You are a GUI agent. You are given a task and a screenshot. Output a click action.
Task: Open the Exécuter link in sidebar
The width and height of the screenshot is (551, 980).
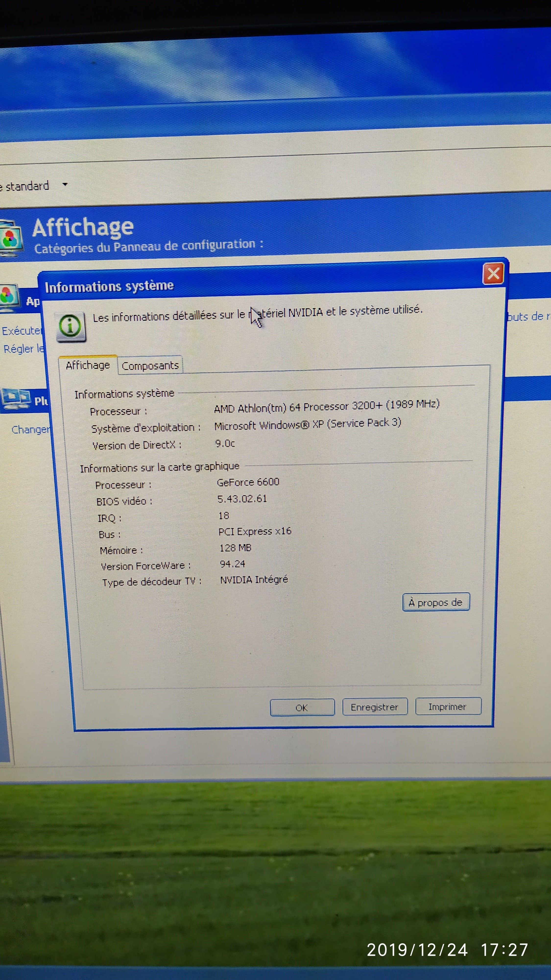pos(21,331)
